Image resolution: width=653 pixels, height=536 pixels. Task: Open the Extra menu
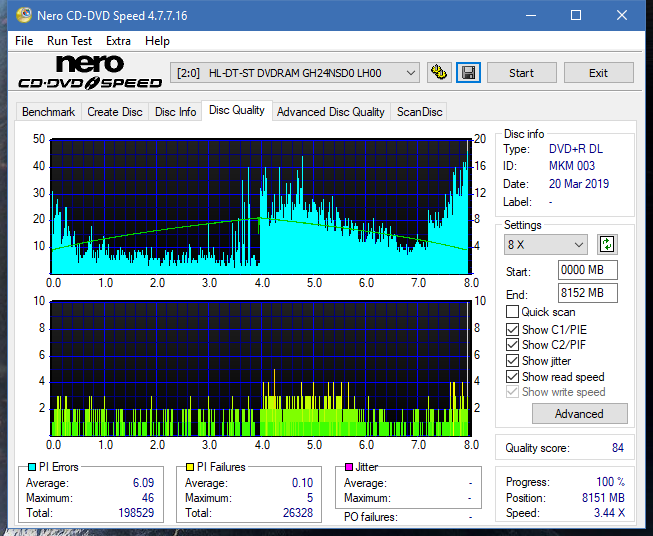coord(118,41)
